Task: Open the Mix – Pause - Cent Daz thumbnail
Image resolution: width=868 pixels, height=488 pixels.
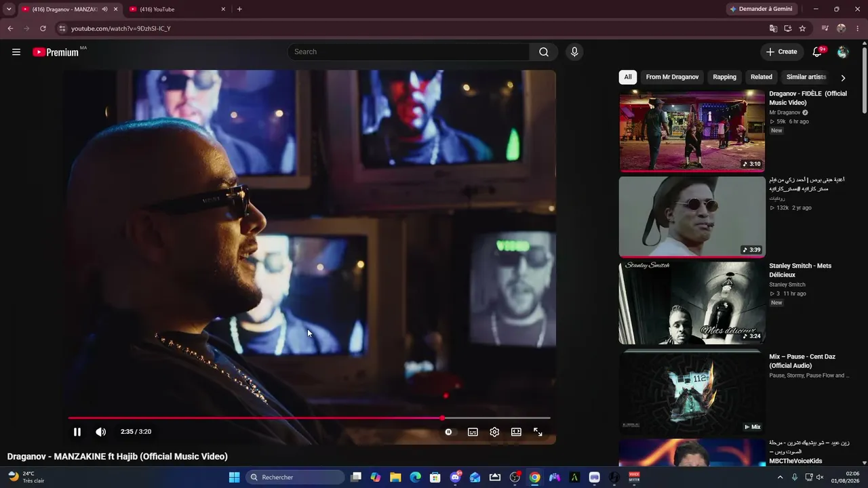Action: [x=692, y=392]
